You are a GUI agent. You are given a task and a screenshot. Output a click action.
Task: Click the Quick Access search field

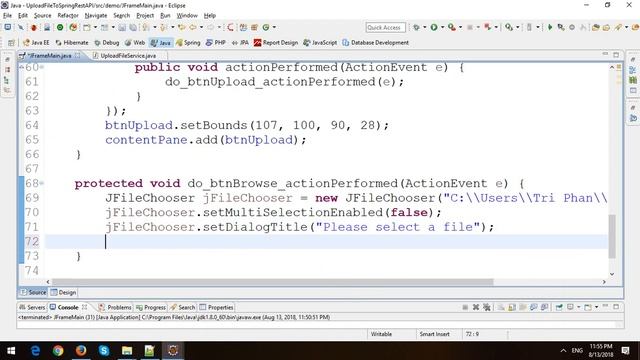(385, 27)
